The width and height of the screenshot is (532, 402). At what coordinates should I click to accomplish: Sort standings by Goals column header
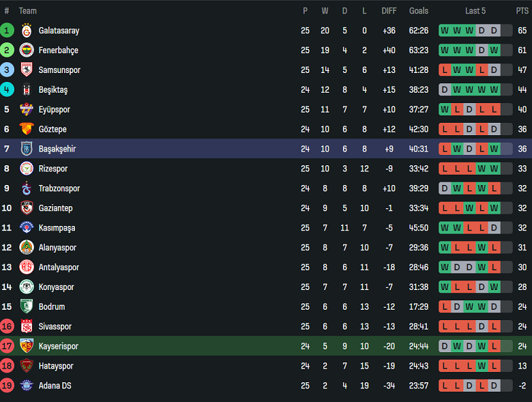tap(419, 11)
